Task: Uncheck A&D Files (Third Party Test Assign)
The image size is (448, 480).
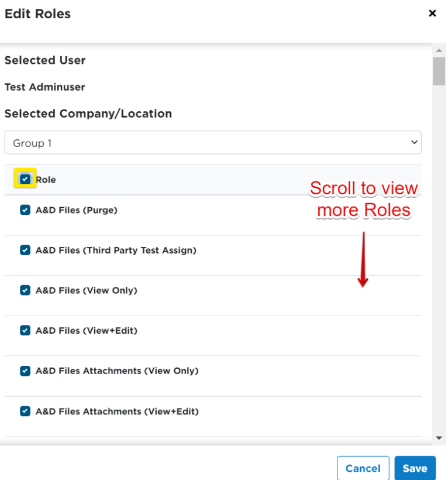Action: (25, 250)
